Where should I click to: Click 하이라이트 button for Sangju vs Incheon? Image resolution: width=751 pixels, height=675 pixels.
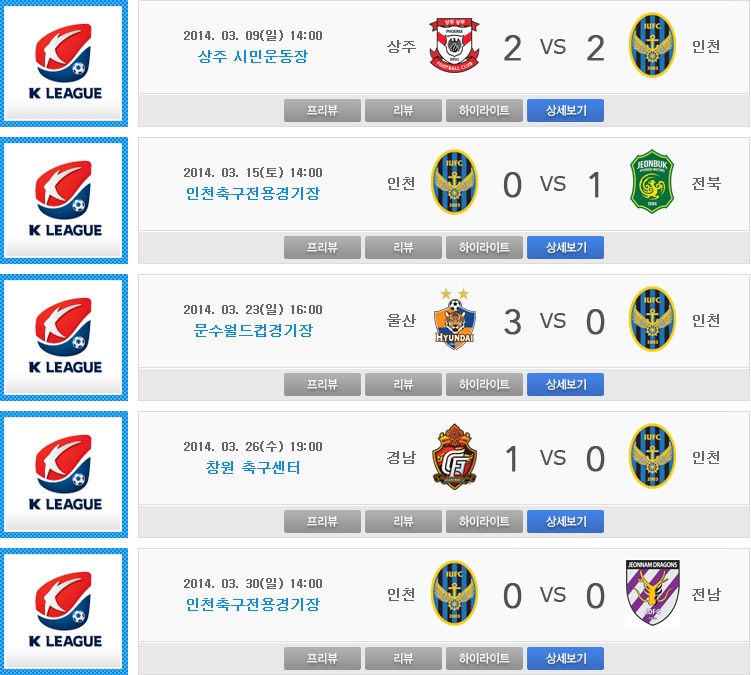pos(484,111)
